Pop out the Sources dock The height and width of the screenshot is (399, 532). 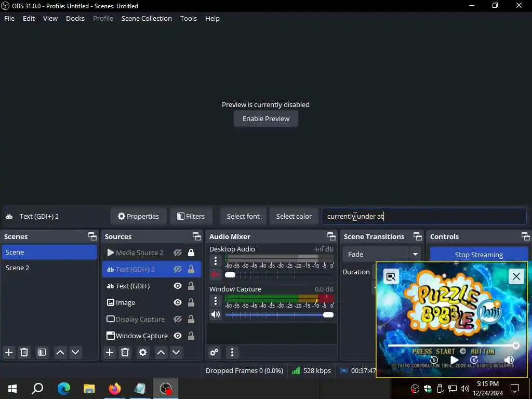click(x=197, y=236)
